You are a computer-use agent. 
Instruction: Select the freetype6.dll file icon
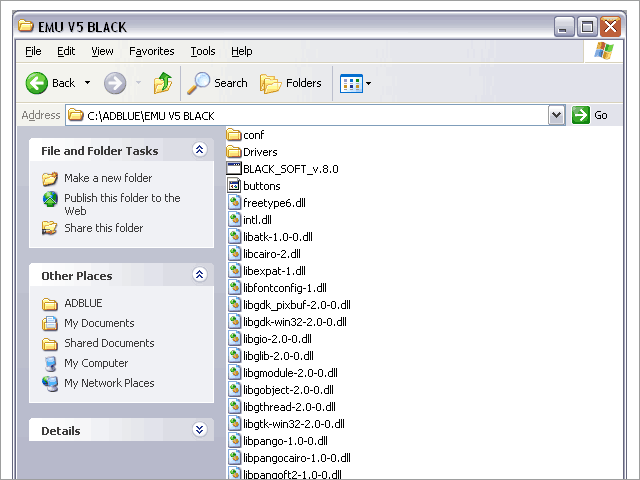coord(234,202)
